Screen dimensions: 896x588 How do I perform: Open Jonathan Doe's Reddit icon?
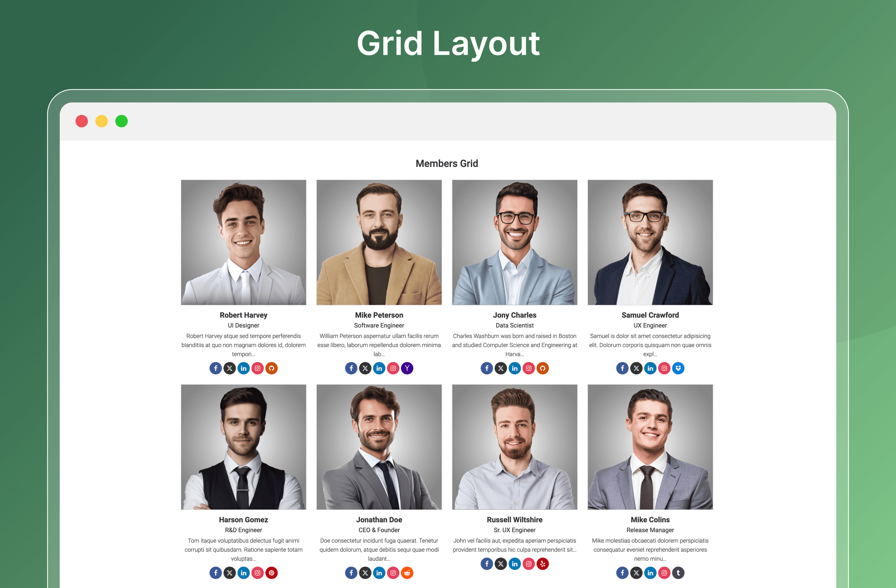click(x=407, y=573)
